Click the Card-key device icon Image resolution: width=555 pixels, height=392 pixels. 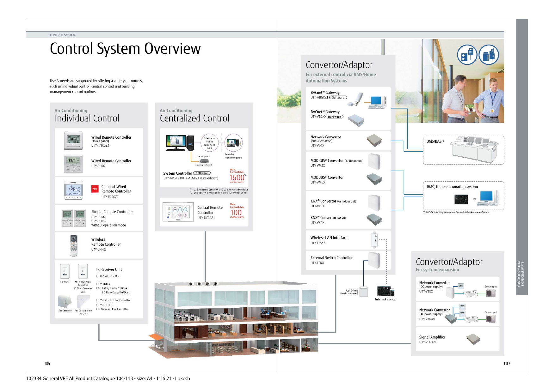[364, 292]
